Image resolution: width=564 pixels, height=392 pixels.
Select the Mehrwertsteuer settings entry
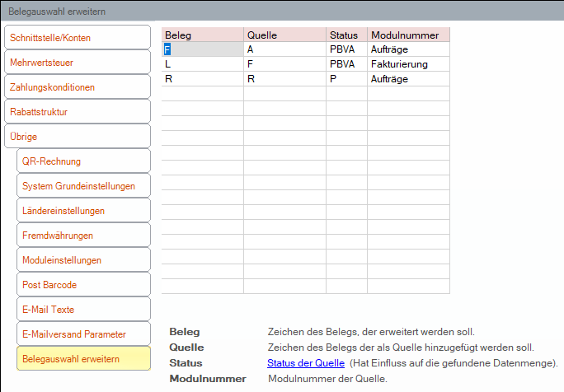(78, 62)
